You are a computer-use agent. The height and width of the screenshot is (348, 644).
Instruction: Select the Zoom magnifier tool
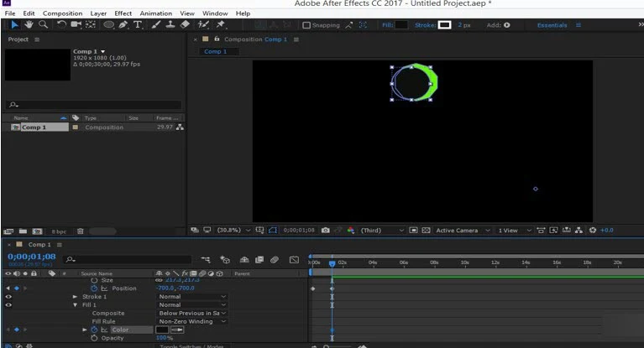coord(43,24)
